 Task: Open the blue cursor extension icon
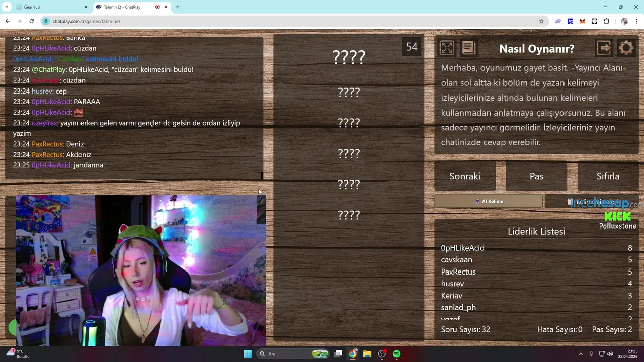570,21
